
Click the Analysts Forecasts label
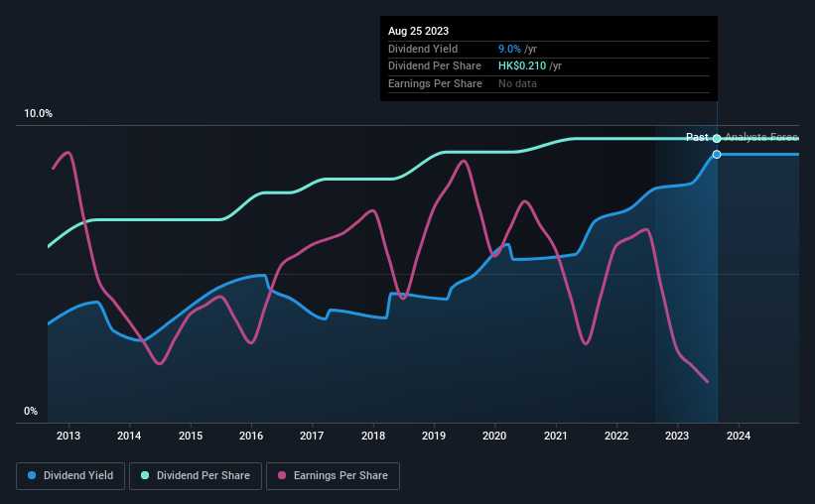click(x=761, y=137)
